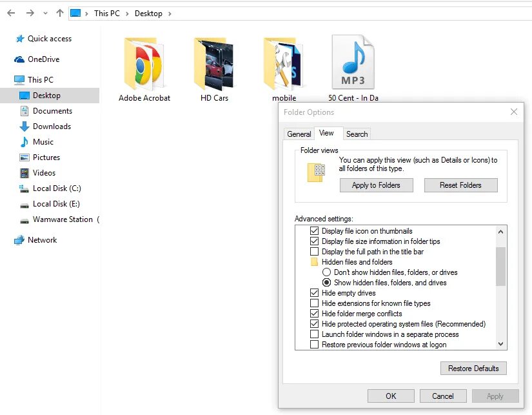Click Advanced settings scroll down arrow
The image size is (532, 415).
tap(501, 344)
